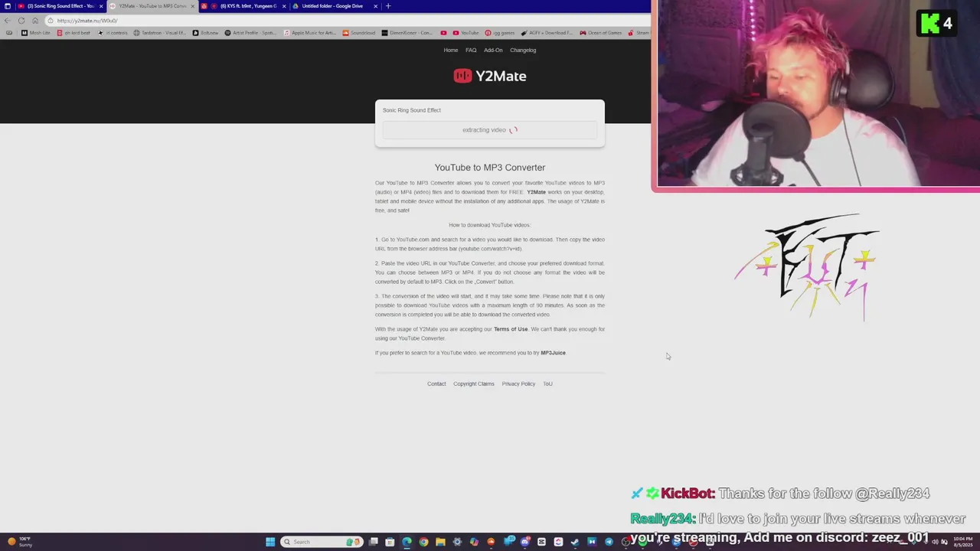Open SoundCloud from the taskbar
This screenshot has height=551, width=980.
tap(491, 542)
